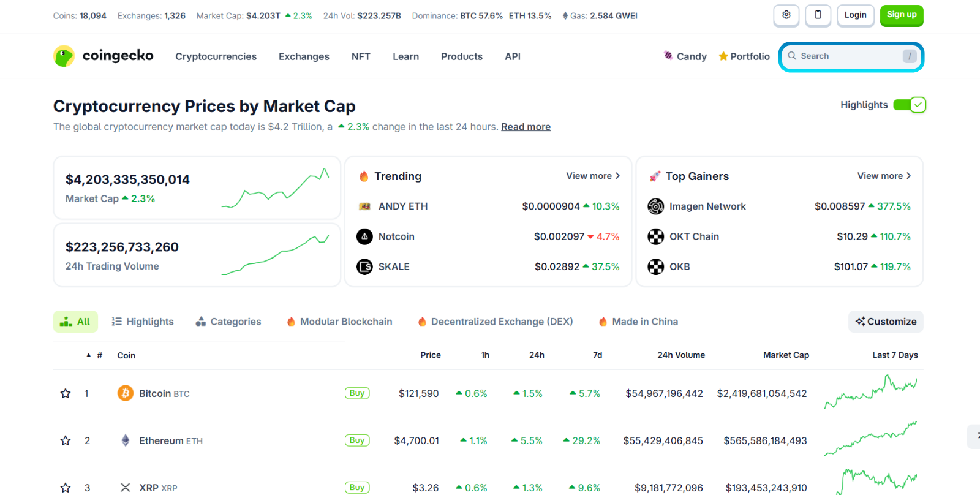Screen dimensions: 980x495
Task: Open the Decentralized Exchange (DEX) tab
Action: (496, 322)
